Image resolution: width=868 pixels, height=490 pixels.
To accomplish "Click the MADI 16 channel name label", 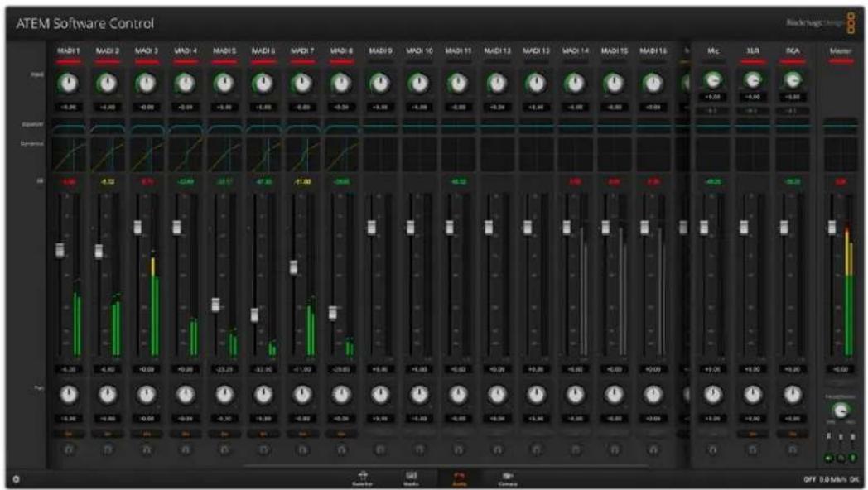I will pyautogui.click(x=653, y=50).
